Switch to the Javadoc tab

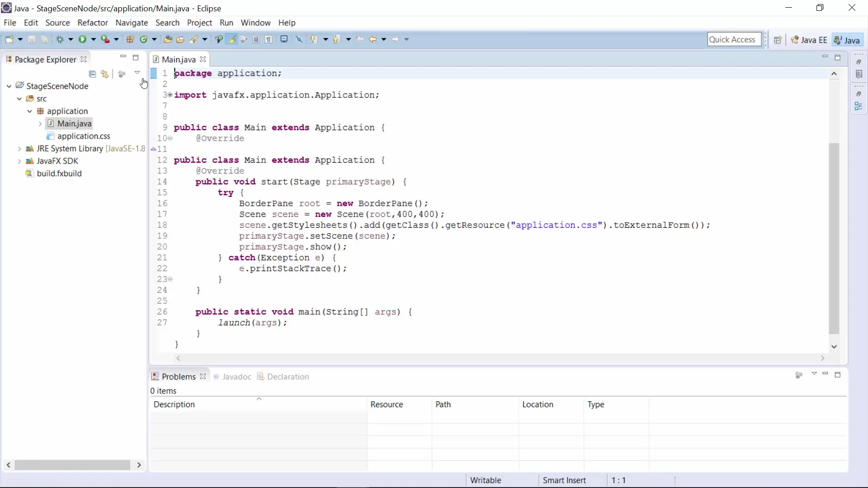[x=232, y=377]
